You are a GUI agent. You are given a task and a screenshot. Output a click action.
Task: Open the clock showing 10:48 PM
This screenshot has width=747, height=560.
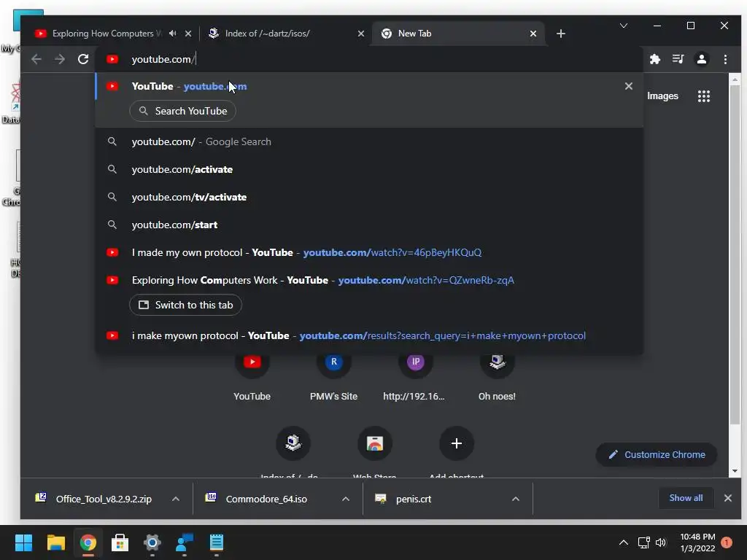pos(697,542)
